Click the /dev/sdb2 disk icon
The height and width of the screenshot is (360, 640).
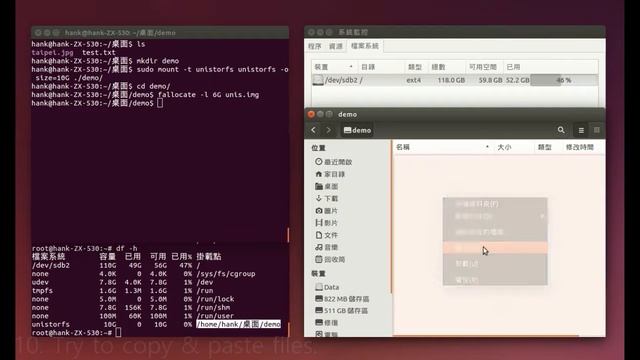[318, 80]
